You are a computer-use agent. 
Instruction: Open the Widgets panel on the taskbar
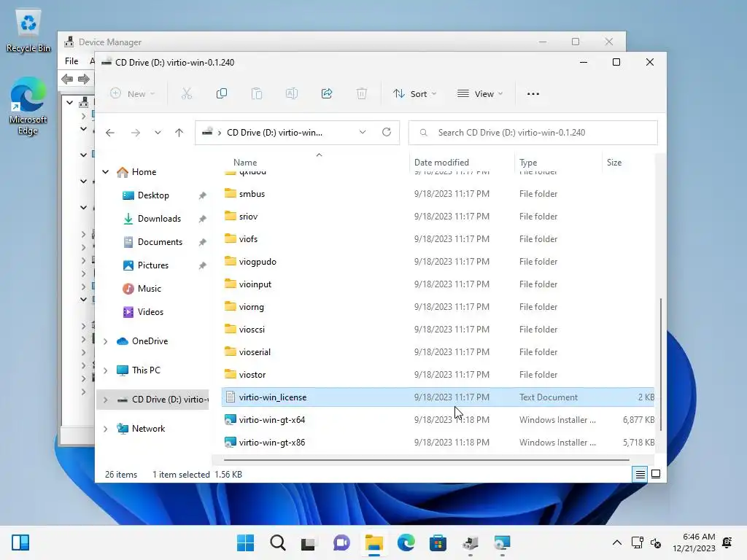tap(20, 542)
